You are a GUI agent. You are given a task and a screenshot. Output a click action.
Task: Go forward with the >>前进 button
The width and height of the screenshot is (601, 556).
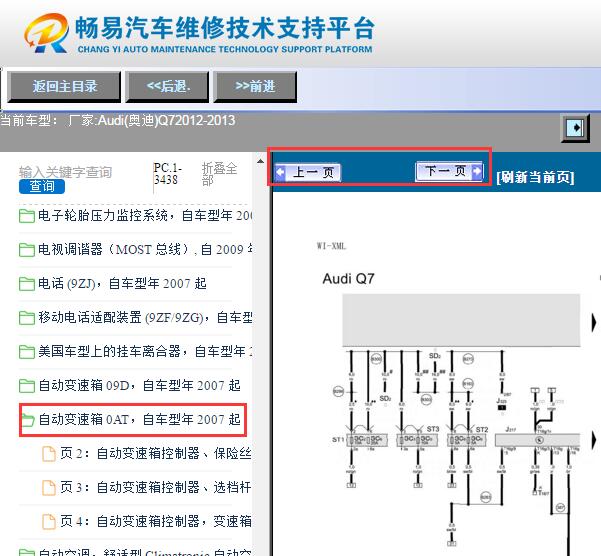[x=255, y=87]
